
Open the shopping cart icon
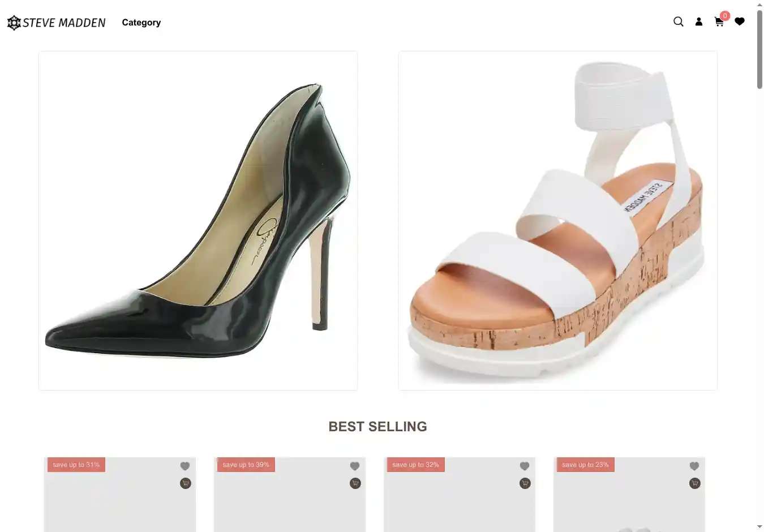coord(719,23)
